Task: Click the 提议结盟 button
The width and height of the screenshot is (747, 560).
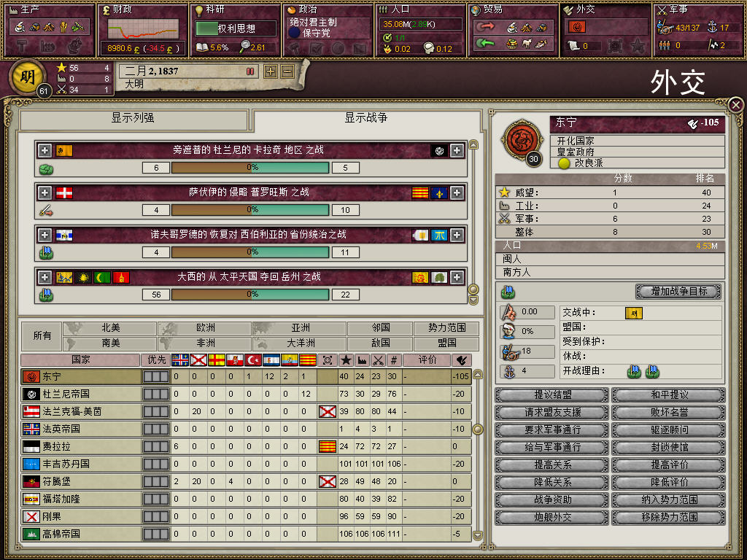Action: click(551, 394)
